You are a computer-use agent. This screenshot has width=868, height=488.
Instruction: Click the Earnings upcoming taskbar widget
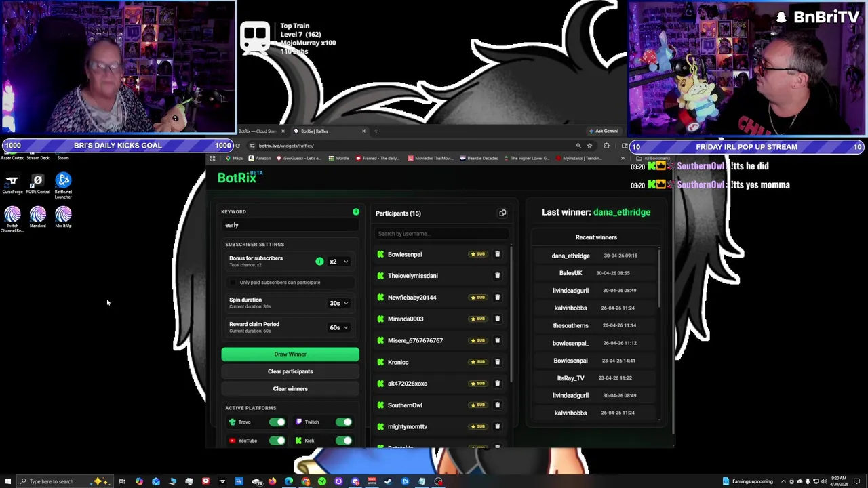[748, 481]
